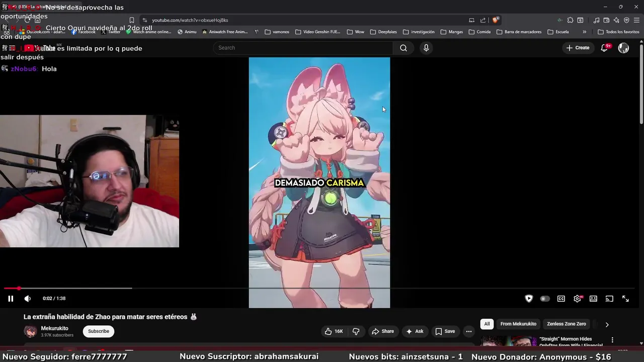Switch to theater mode
Viewport: 644px width, 362px height.
click(x=593, y=299)
